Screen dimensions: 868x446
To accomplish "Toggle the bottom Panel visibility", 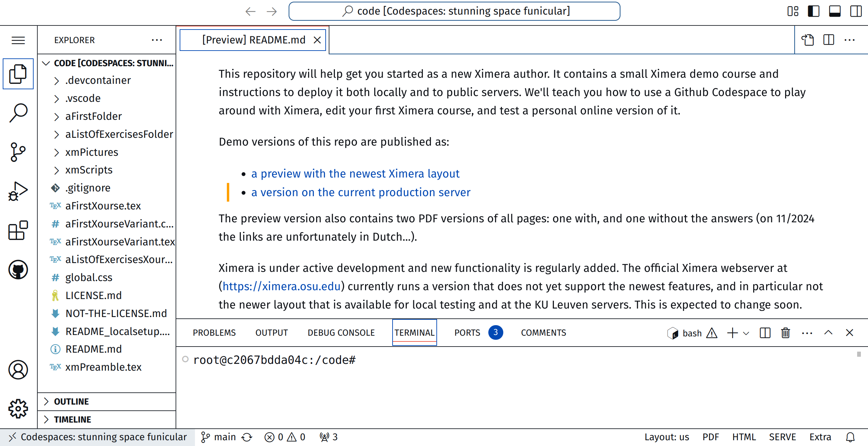I will click(835, 11).
